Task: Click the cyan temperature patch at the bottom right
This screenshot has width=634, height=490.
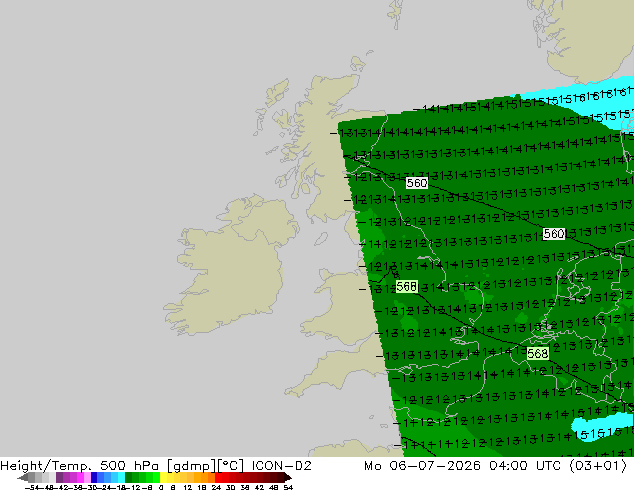Action: coord(602,428)
